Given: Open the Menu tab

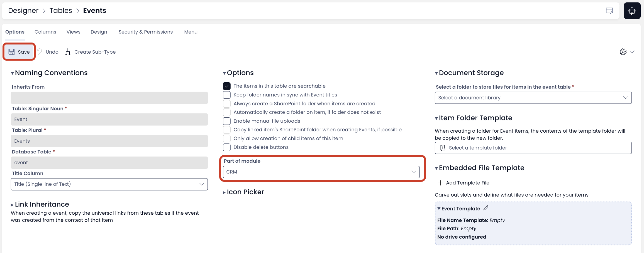Looking at the screenshot, I should pyautogui.click(x=191, y=32).
